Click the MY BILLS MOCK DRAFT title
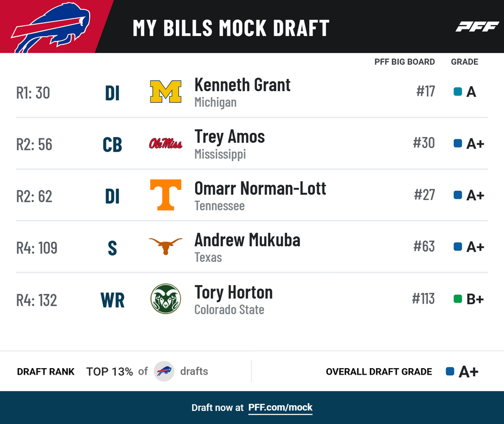 [231, 28]
